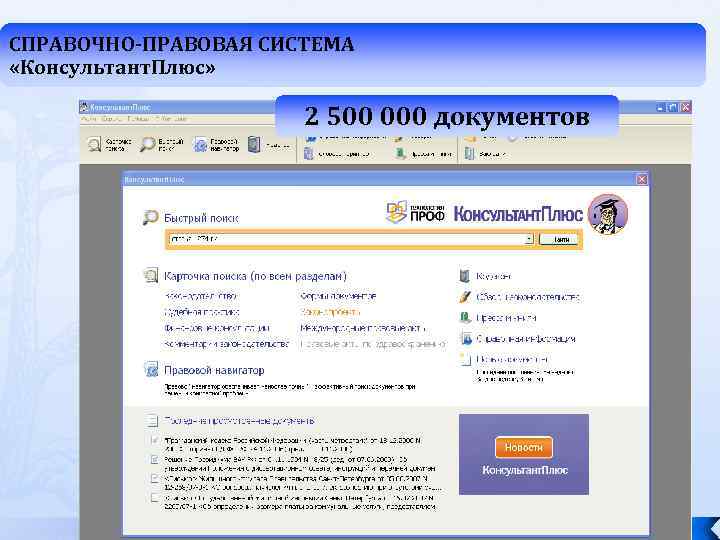Click the Быстрый поиск toolbar magnifier button
The image size is (720, 540).
pos(162,145)
